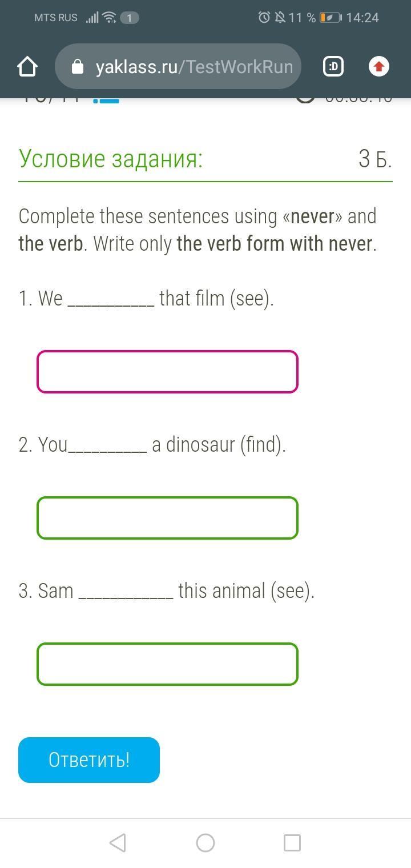Focus the answer field for sentence 1
The image size is (411, 868).
point(167,372)
